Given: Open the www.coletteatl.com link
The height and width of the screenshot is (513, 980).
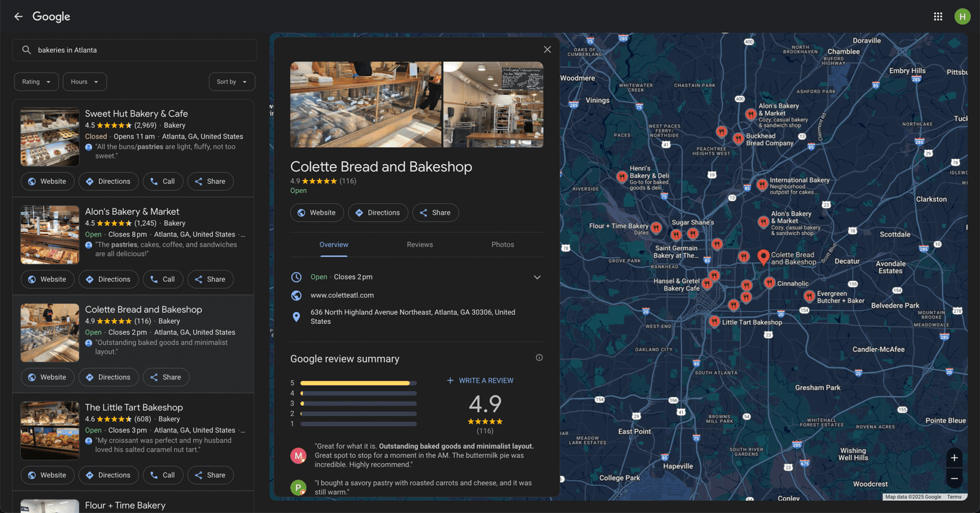Looking at the screenshot, I should pyautogui.click(x=342, y=296).
